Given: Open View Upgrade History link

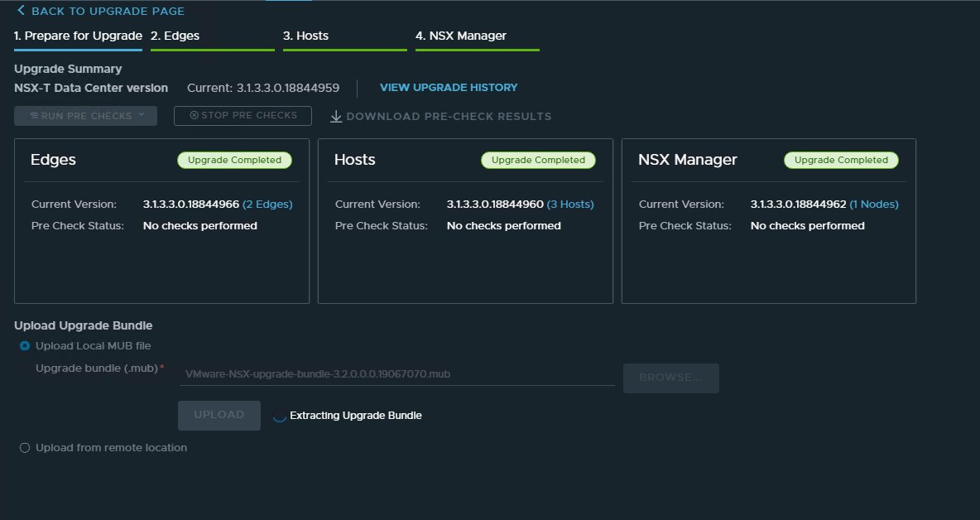Looking at the screenshot, I should (449, 88).
